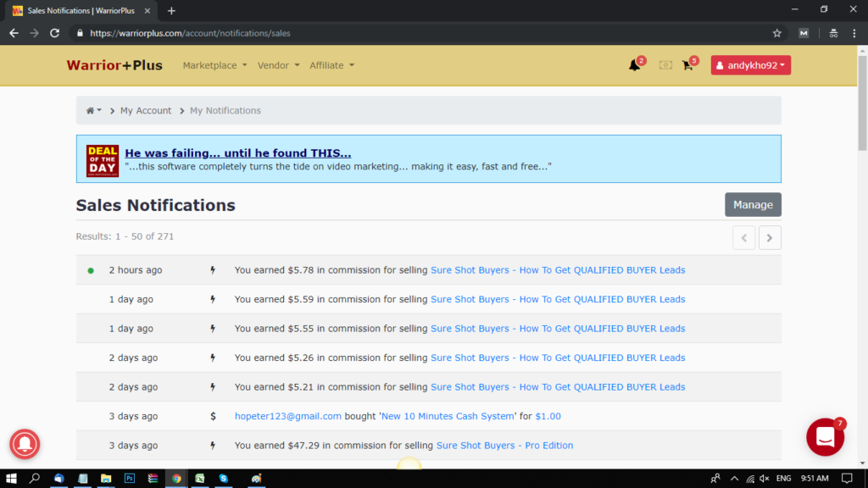Expand the Marketplace dropdown
This screenshot has height=488, width=868.
pos(214,65)
